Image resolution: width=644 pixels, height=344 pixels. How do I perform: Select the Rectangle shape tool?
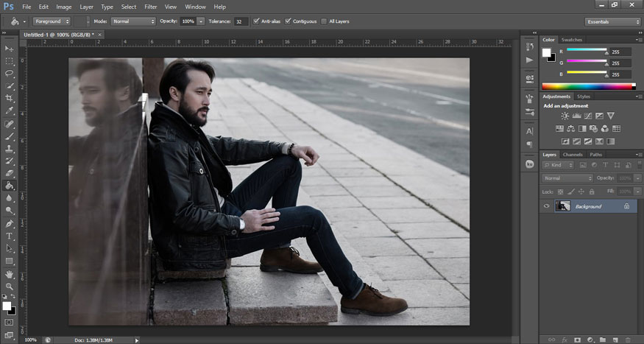[x=9, y=261]
